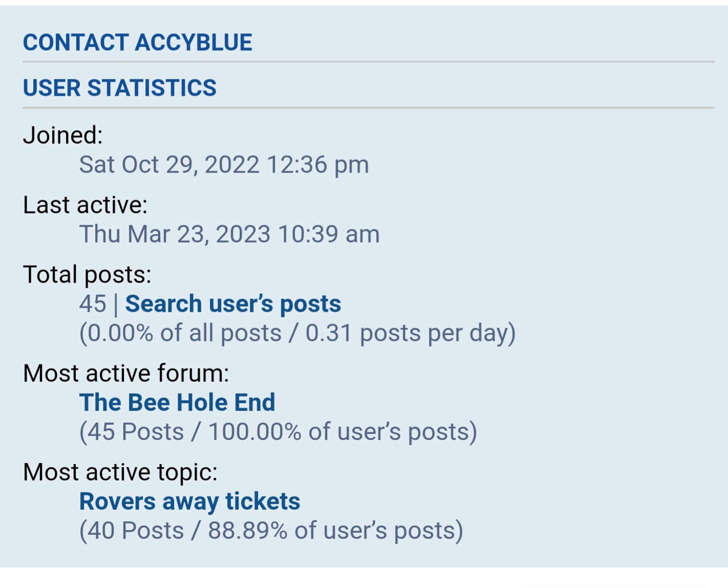Click the 12:36 pm join time

(x=317, y=165)
